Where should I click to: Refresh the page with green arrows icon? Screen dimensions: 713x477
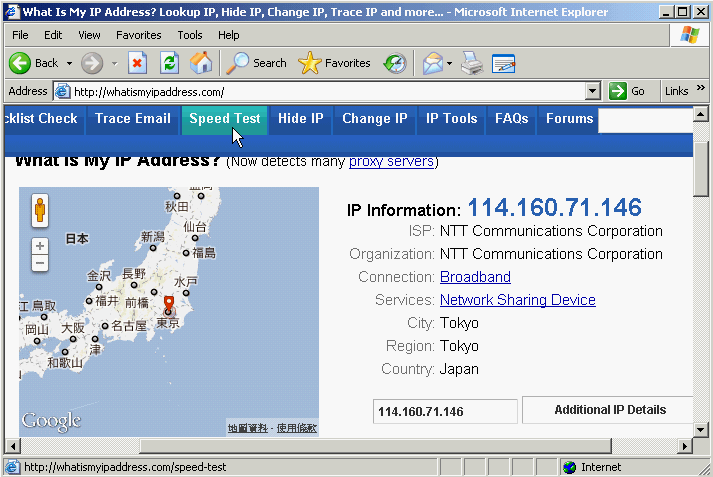pyautogui.click(x=169, y=63)
